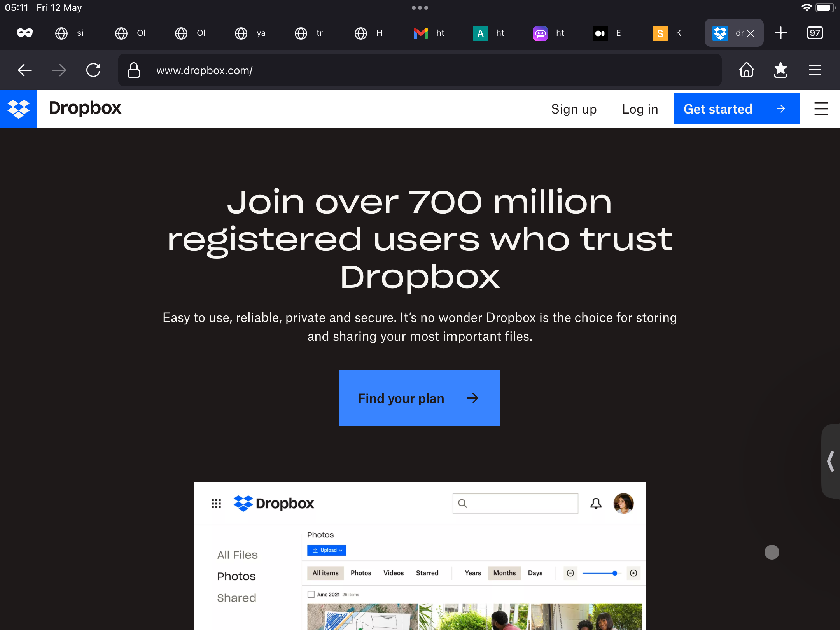This screenshot has height=630, width=840.
Task: Switch to the Gmail tab
Action: [429, 33]
